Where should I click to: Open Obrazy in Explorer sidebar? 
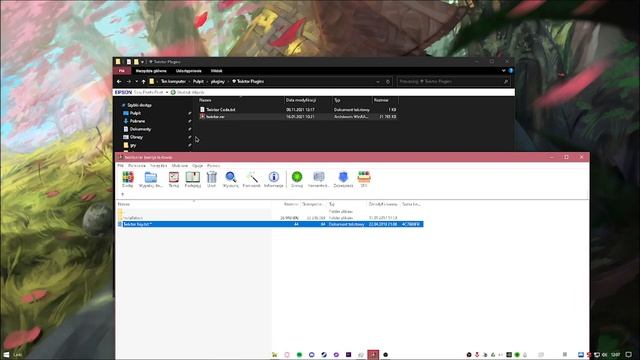pyautogui.click(x=133, y=137)
